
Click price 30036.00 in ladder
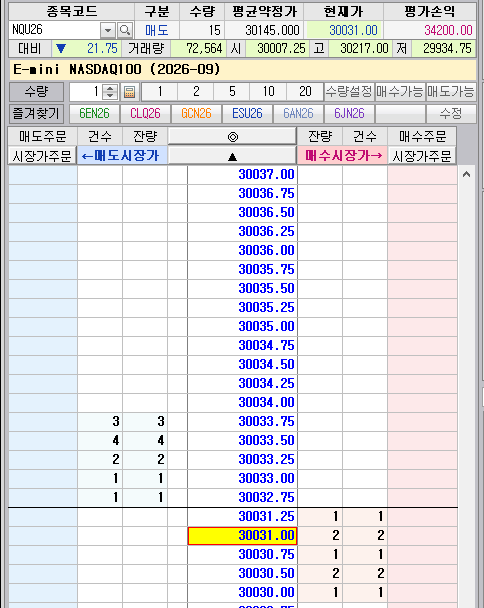coord(242,250)
